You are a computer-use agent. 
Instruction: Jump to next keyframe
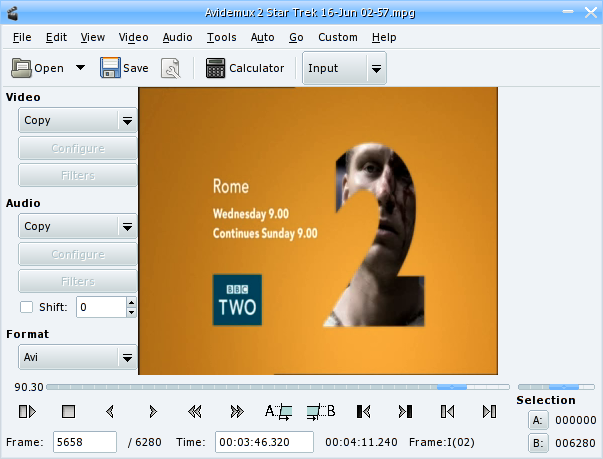point(237,412)
